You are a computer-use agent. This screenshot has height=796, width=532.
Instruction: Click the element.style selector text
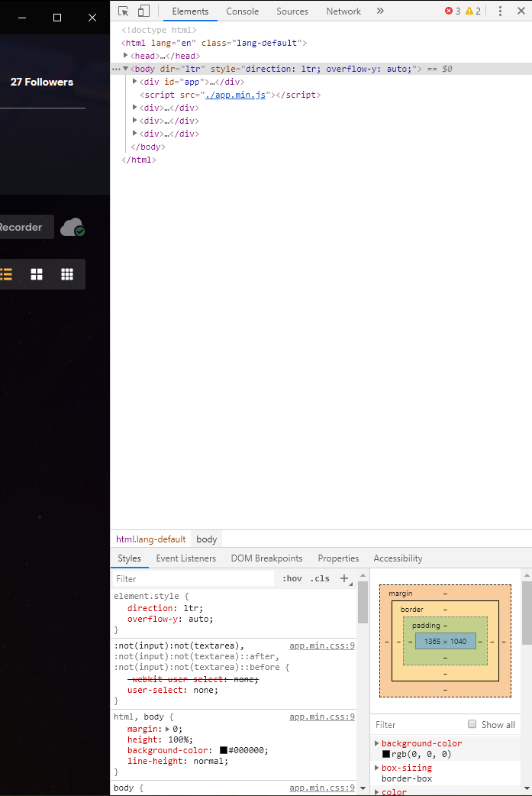[x=147, y=596]
